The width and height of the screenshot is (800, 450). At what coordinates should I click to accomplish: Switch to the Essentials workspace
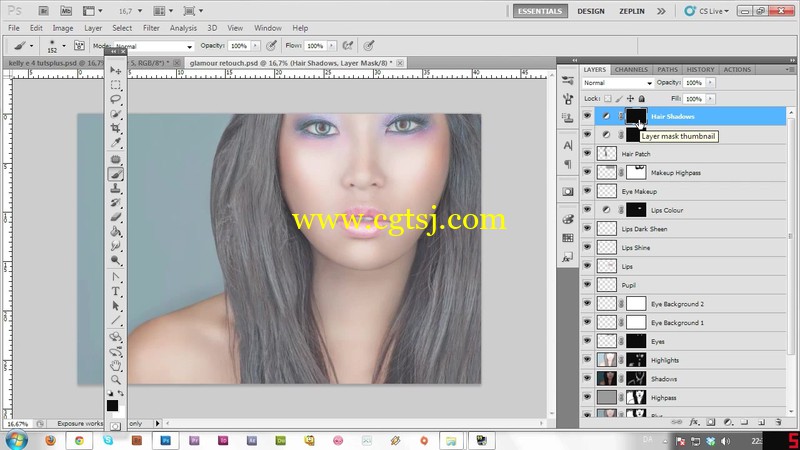coord(540,11)
